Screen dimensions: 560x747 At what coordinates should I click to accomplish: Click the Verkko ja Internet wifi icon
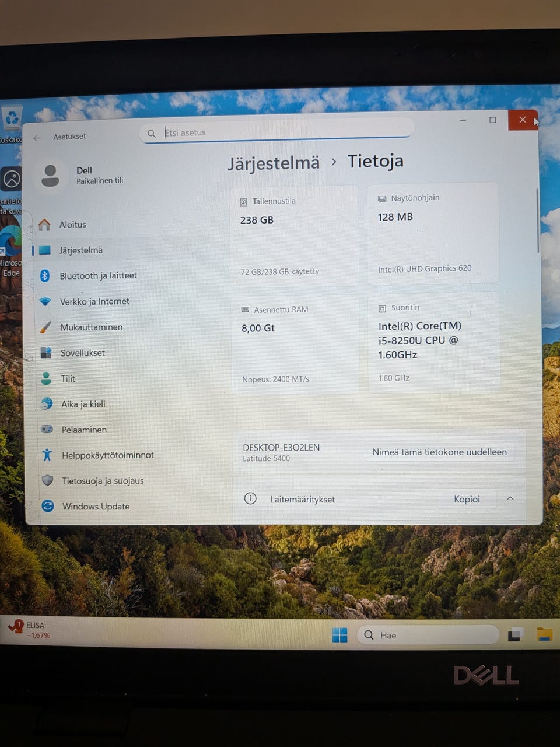(x=45, y=302)
